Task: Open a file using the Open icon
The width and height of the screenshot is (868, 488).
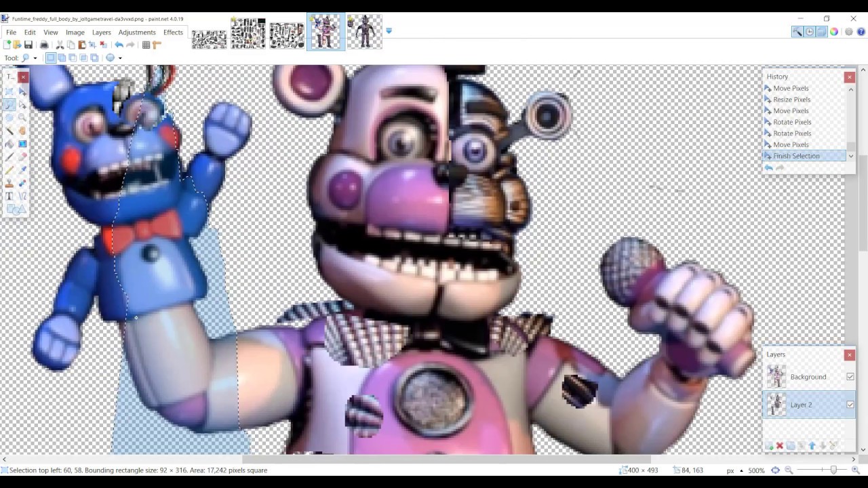Action: point(17,45)
